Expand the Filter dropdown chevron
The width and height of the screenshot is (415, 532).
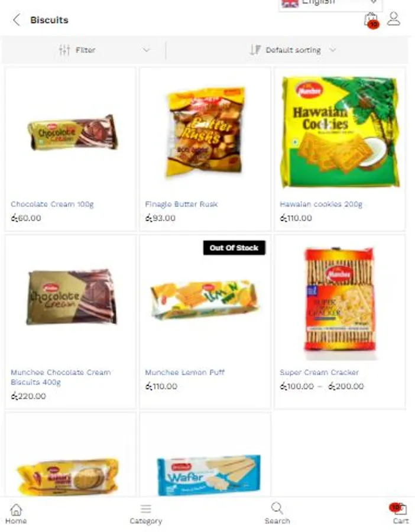tap(146, 50)
